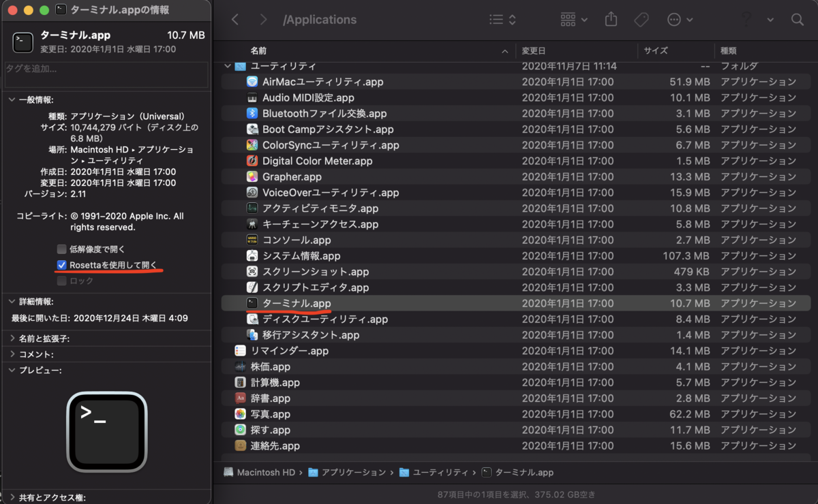Click the AirMacユーティリティ.app icon
Image resolution: width=818 pixels, height=504 pixels.
(252, 82)
